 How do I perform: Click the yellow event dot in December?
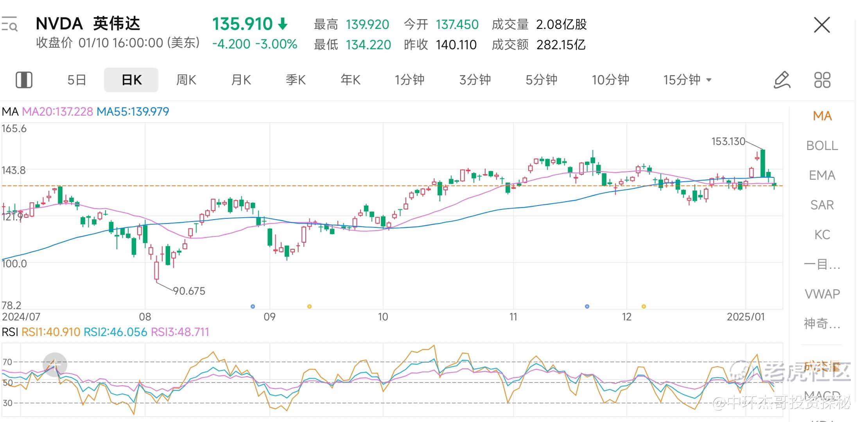[x=644, y=306]
